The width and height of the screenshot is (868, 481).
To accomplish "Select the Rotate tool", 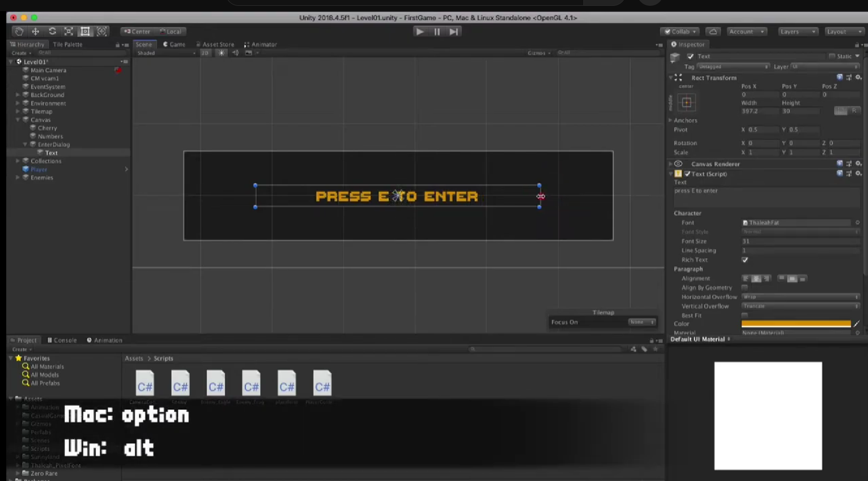I will pyautogui.click(x=52, y=31).
